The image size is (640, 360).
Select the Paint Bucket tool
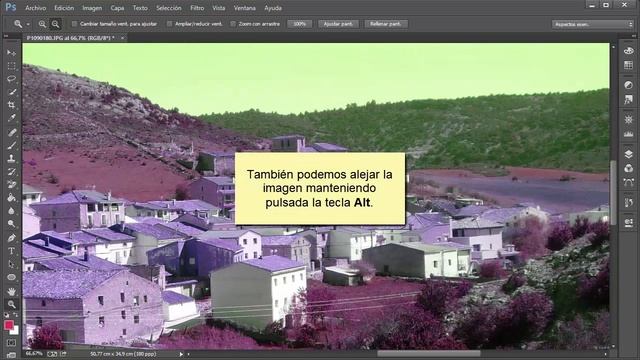pos(11,198)
